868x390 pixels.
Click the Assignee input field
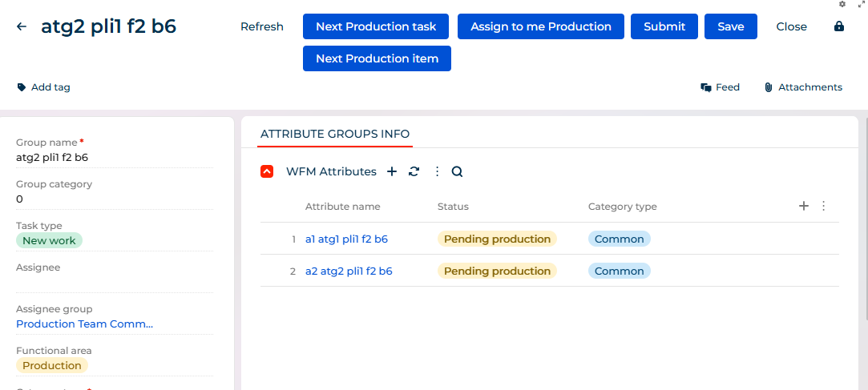[x=115, y=283]
